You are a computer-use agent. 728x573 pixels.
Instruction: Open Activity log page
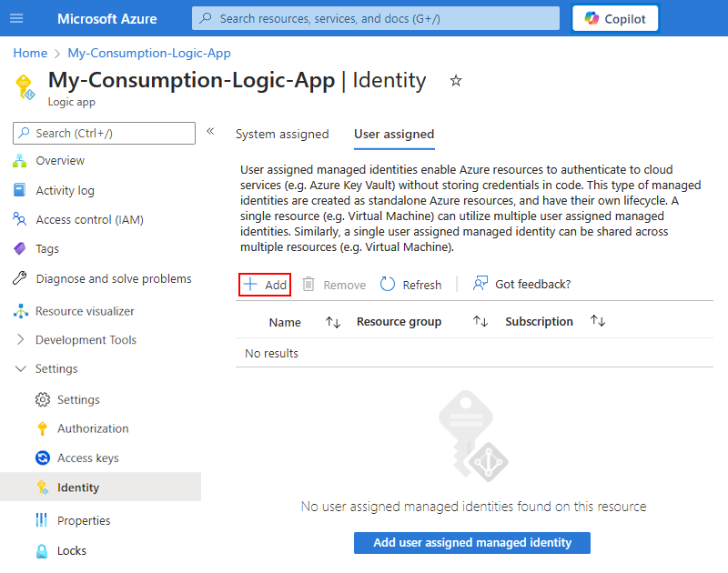click(65, 190)
